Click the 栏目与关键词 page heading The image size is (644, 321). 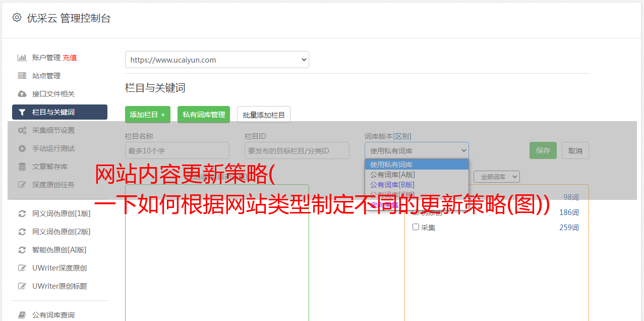point(155,88)
